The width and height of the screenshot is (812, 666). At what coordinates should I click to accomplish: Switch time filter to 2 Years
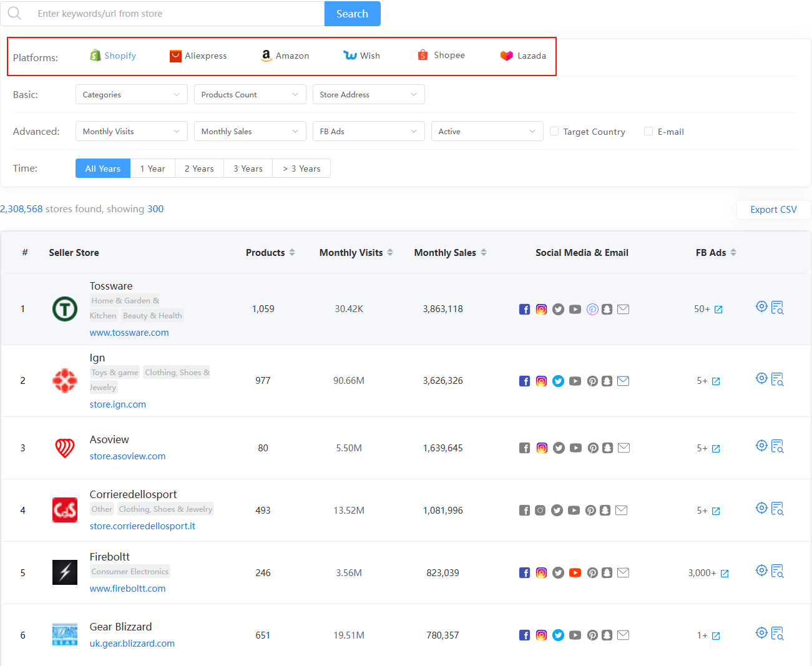coord(199,169)
